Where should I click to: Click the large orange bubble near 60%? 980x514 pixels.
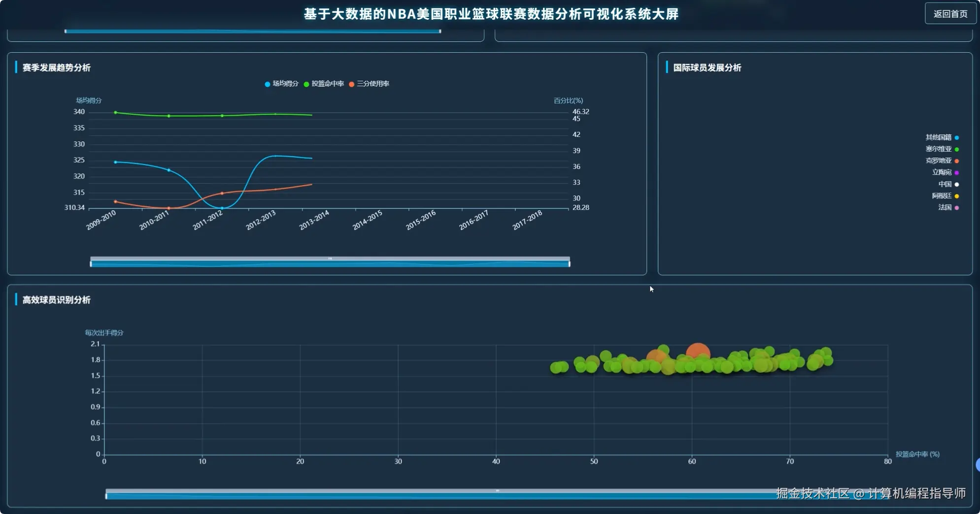tap(698, 353)
